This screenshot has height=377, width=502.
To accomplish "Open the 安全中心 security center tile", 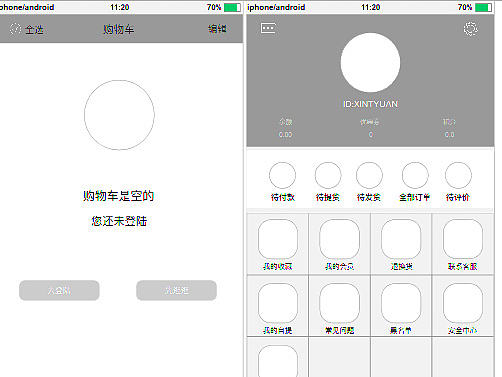I will (463, 306).
